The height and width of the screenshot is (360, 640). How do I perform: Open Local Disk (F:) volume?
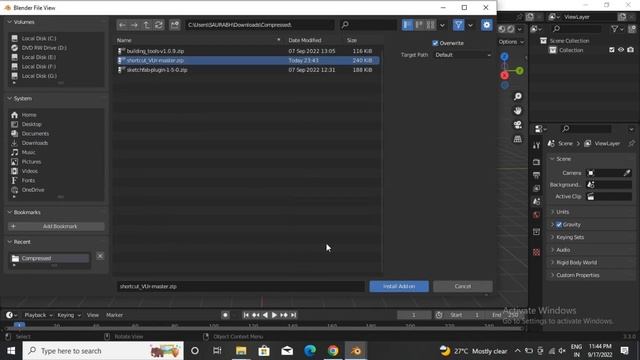(x=39, y=67)
